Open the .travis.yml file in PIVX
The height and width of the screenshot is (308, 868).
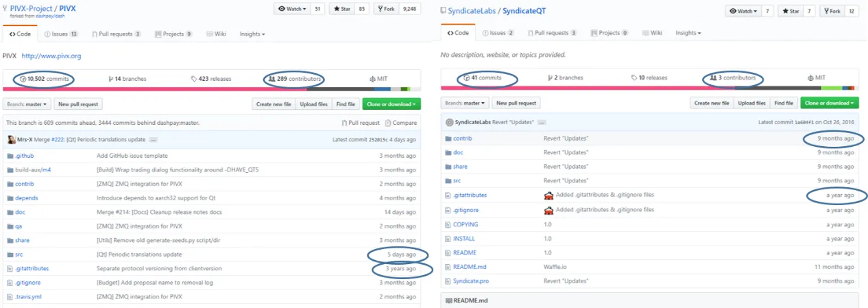click(28, 296)
